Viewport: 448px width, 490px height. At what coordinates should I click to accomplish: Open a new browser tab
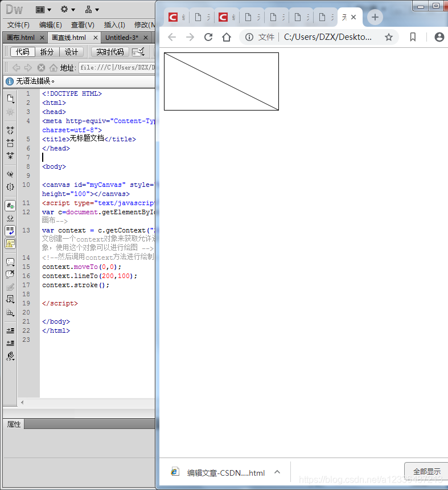[x=375, y=17]
